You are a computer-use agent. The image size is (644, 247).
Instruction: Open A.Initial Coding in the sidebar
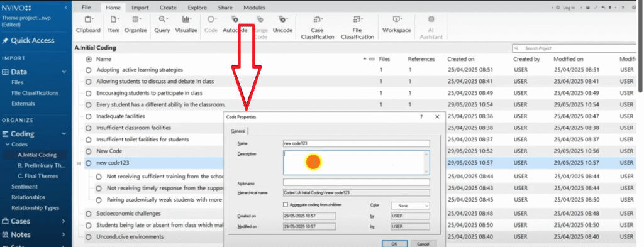[x=37, y=155]
